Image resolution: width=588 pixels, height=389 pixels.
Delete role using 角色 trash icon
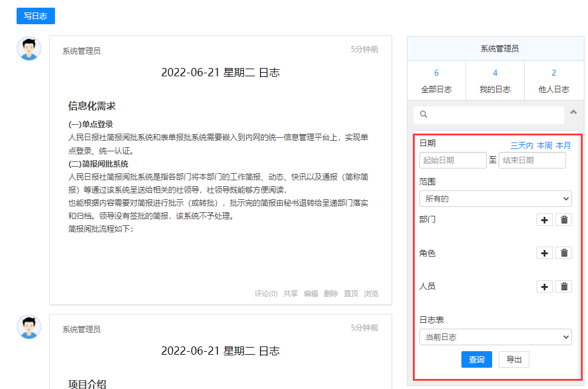coord(564,253)
